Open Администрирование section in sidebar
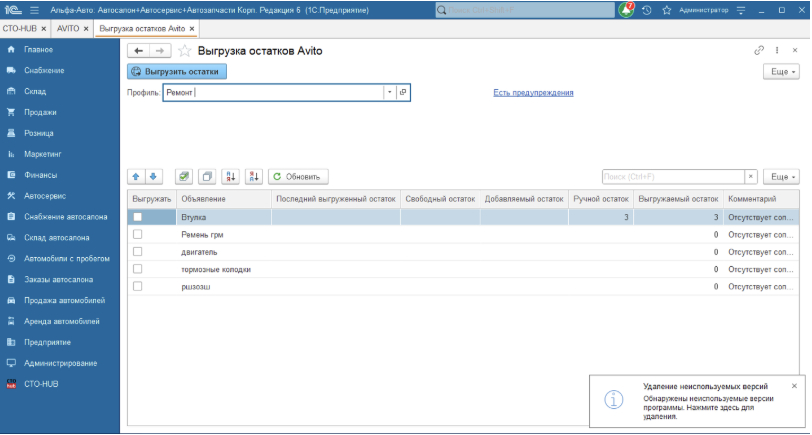 click(60, 363)
